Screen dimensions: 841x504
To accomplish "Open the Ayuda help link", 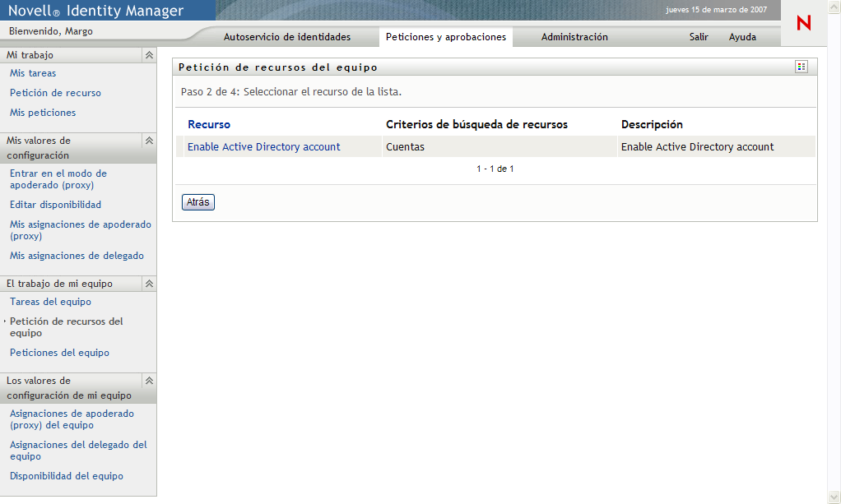I will (742, 37).
